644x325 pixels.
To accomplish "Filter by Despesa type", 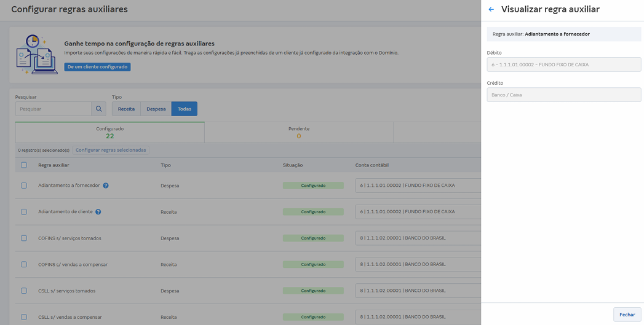I will (x=156, y=109).
